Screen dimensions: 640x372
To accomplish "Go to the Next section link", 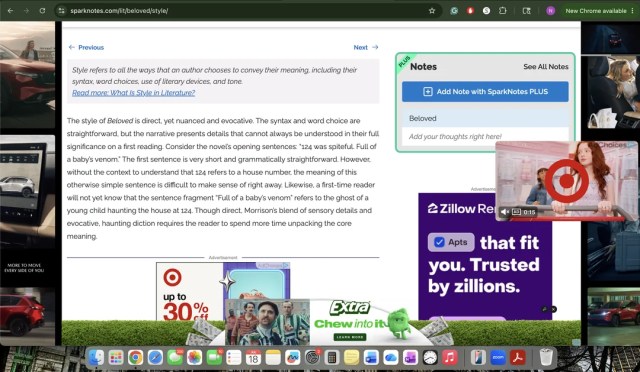I will (x=366, y=47).
